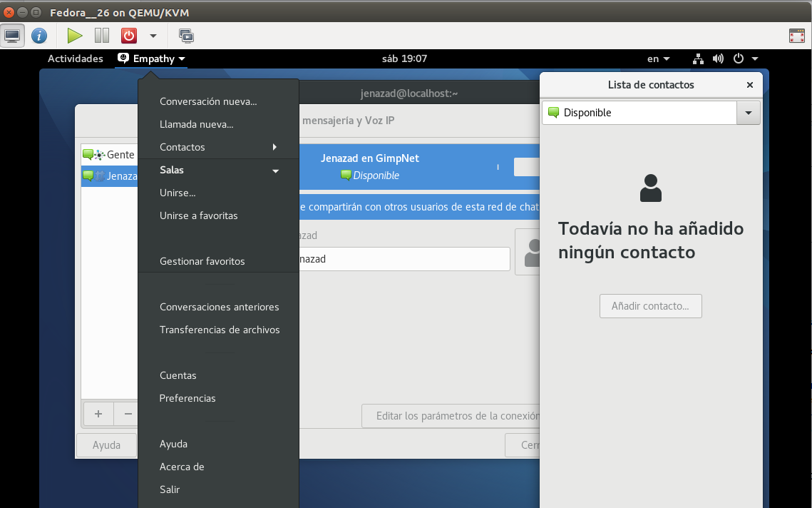Open Transferencias de archivos
Viewport: 812px width, 508px height.
point(219,330)
